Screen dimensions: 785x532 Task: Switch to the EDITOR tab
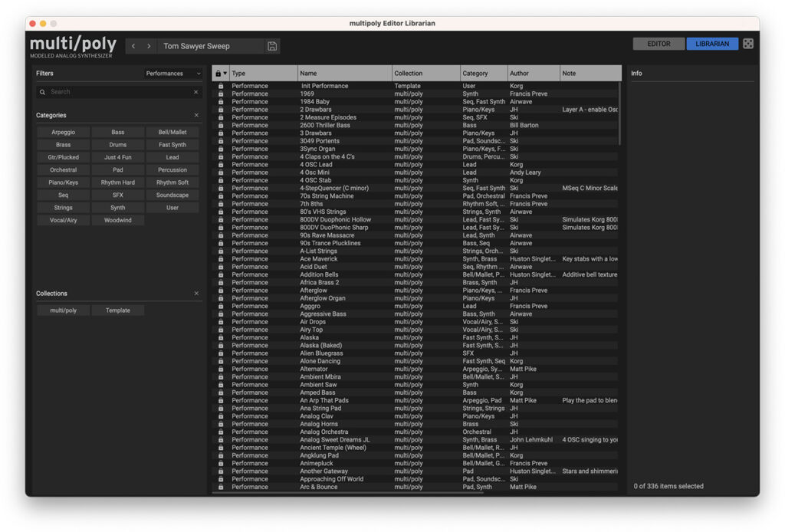pos(659,44)
